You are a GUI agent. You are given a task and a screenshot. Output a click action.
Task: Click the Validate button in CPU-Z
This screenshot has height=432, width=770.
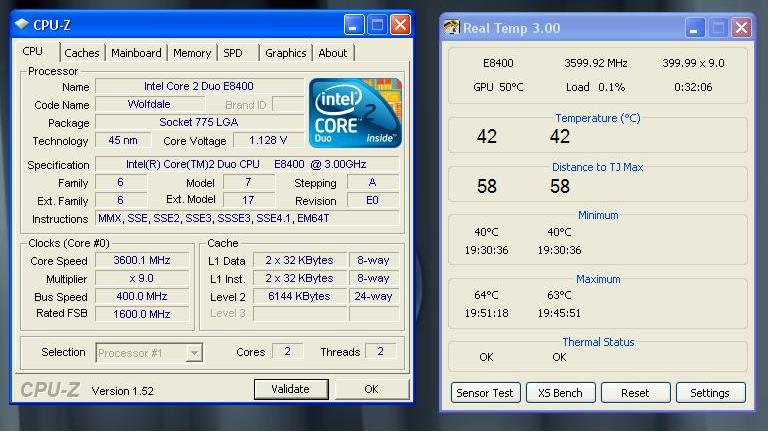(x=291, y=389)
